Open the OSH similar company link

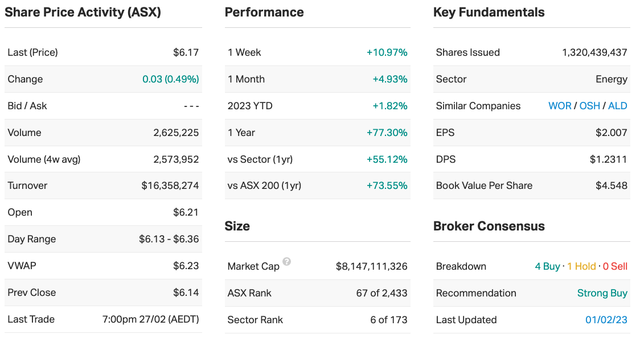(589, 106)
